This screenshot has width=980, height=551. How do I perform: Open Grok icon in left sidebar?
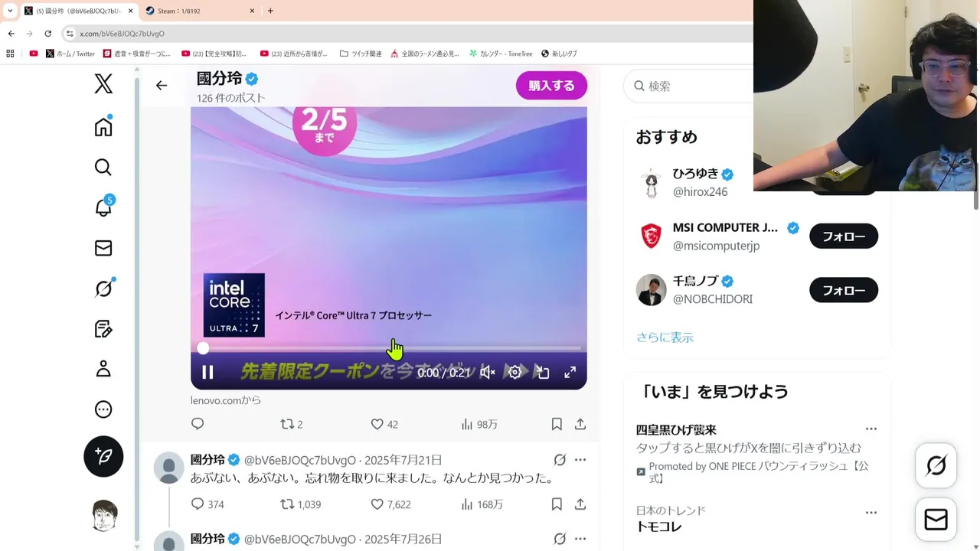click(x=103, y=289)
